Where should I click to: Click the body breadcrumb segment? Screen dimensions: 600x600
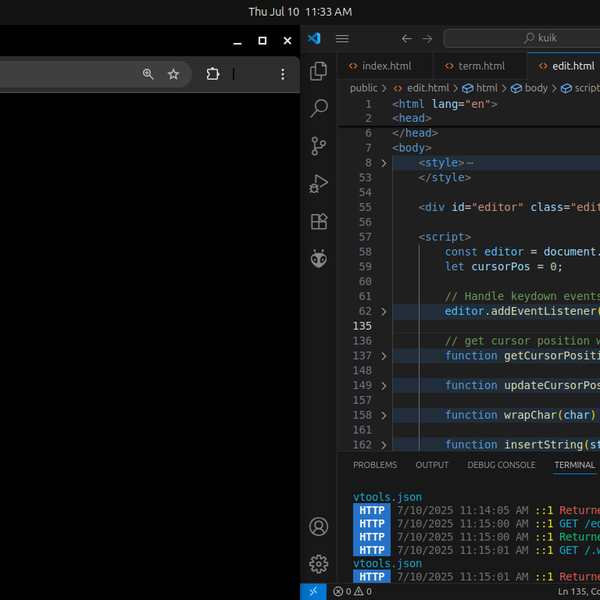point(529,88)
